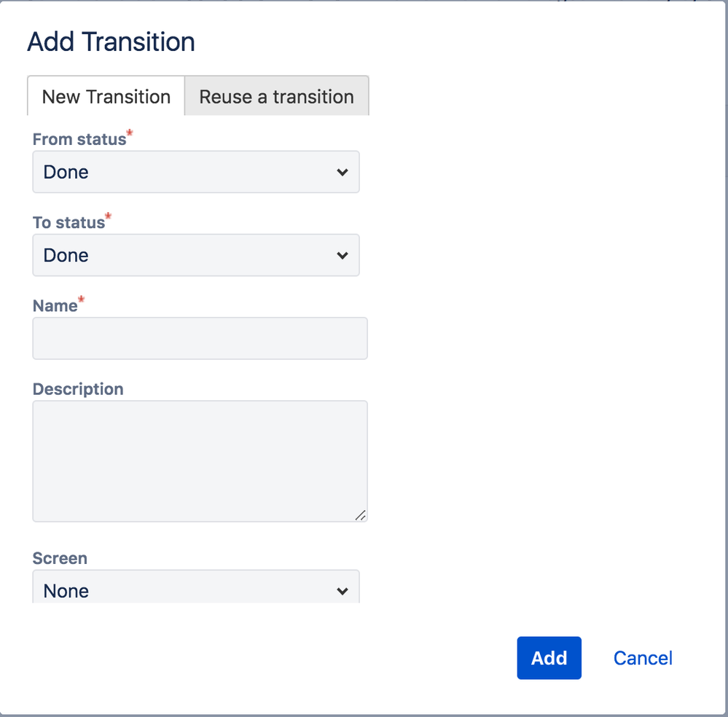Click the Cancel link
The height and width of the screenshot is (717, 728).
tap(641, 658)
